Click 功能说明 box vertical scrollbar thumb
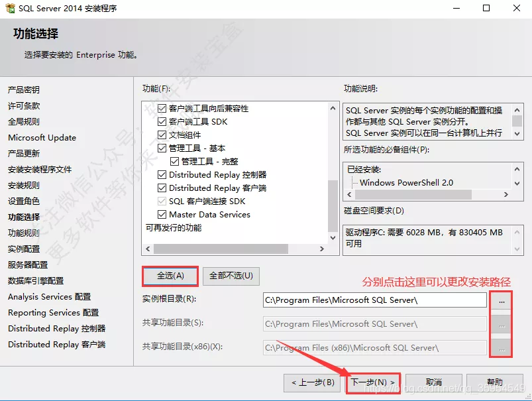 point(517,121)
